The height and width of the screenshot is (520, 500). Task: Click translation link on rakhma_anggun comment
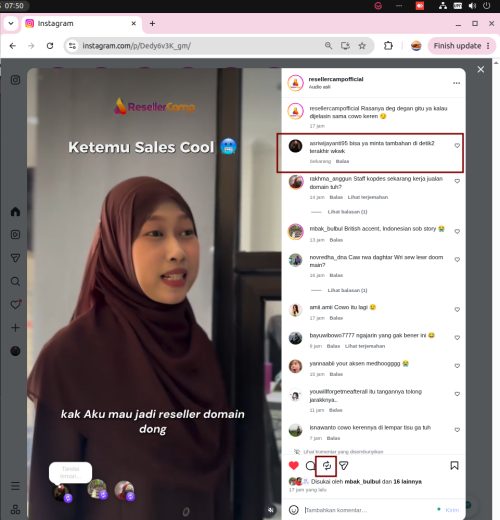(x=368, y=197)
